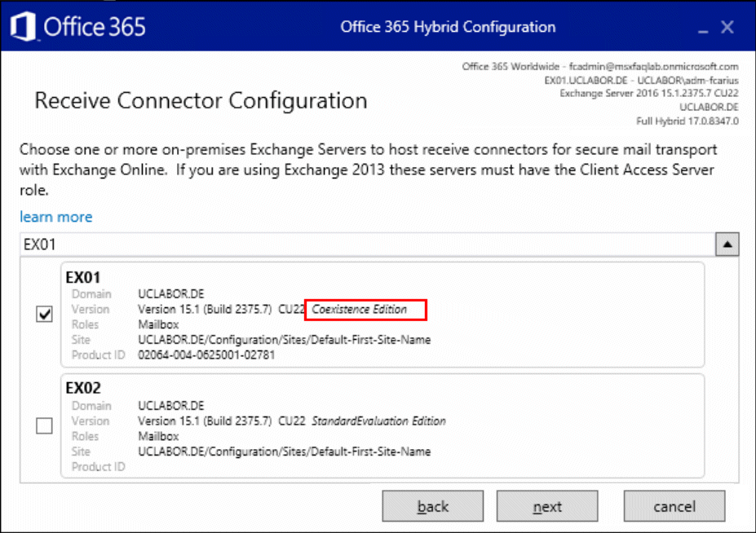Collapse the server list dropdown arrow
The height and width of the screenshot is (533, 756).
[x=727, y=244]
